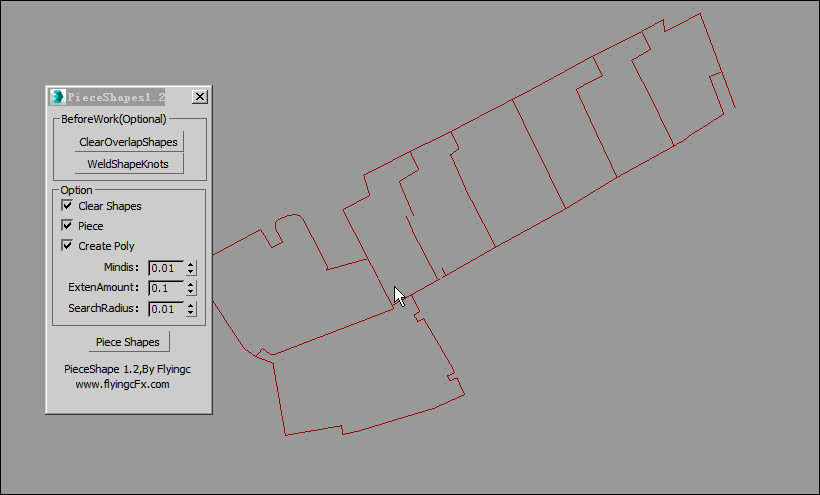Lower ExtenAmount using the down spinner arrow
The image size is (820, 495).
[x=191, y=292]
